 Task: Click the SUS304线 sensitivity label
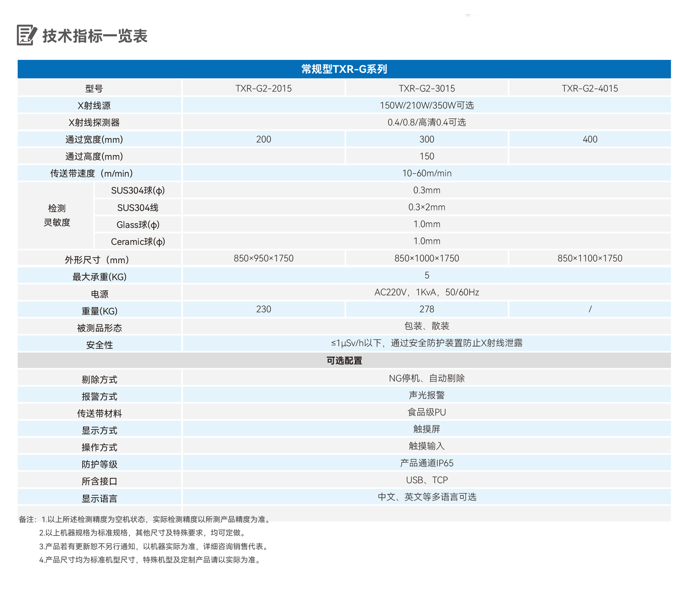tap(137, 207)
